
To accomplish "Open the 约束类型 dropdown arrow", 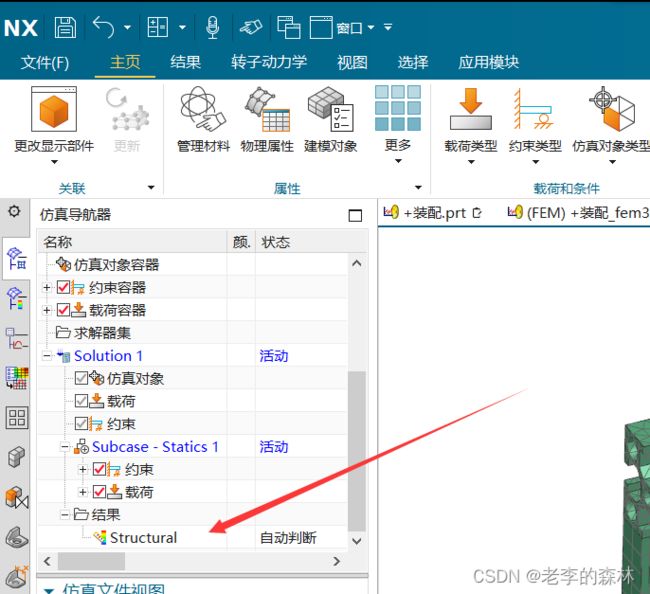I will click(x=535, y=162).
